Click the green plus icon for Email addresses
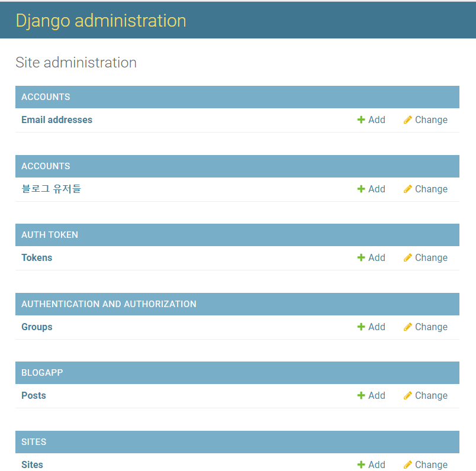The height and width of the screenshot is (471, 476). tap(361, 120)
